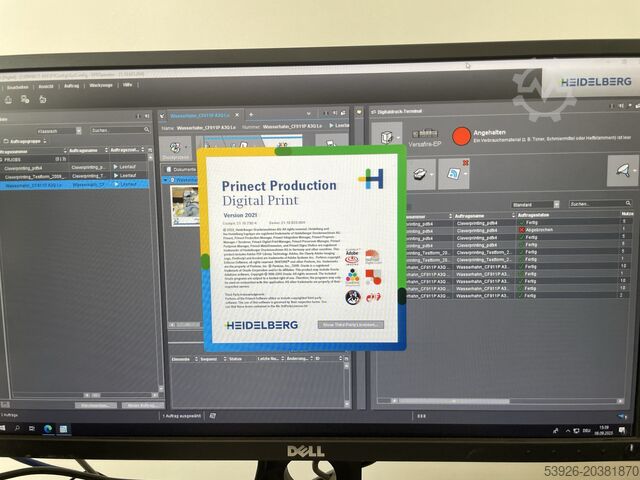Open the Bearbeiten menu
This screenshot has width=640, height=480.
[22, 88]
